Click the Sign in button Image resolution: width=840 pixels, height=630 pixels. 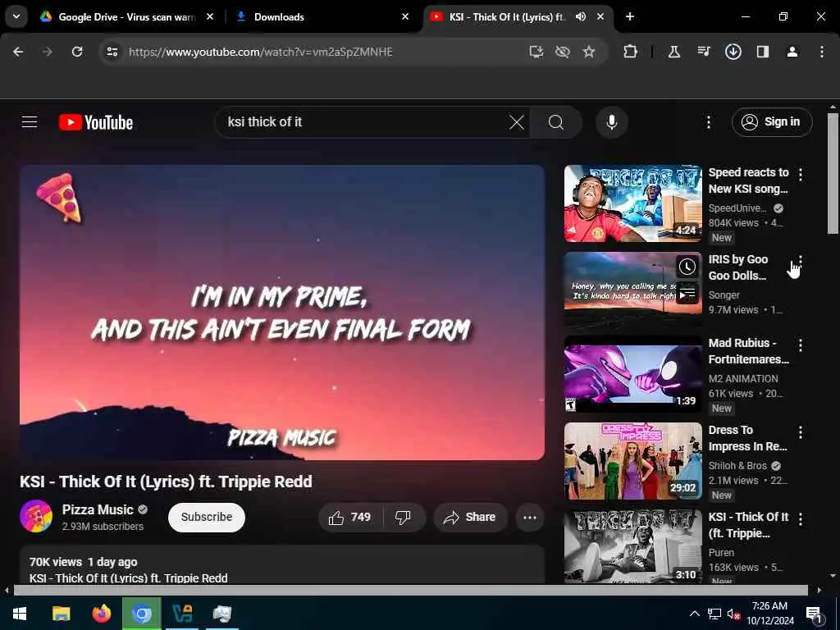click(772, 122)
